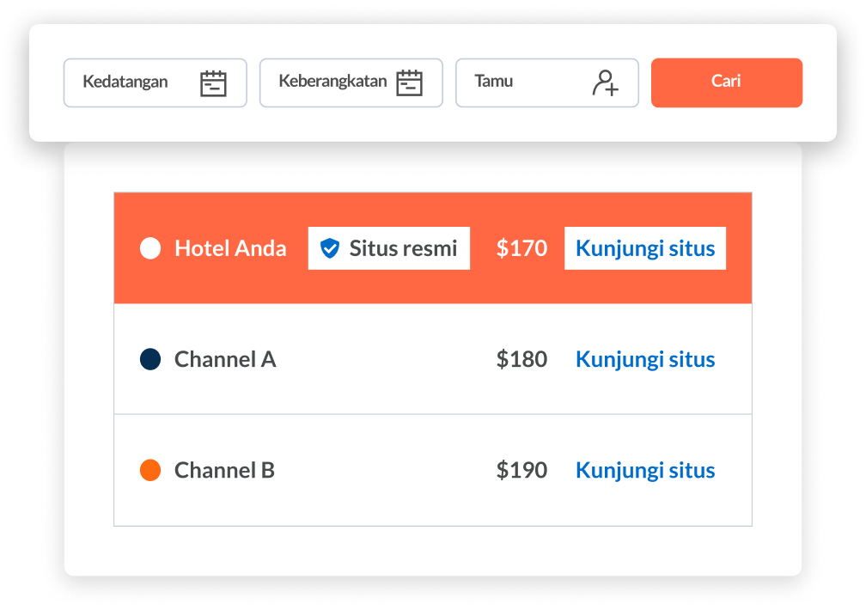Click the calendar icon in Keberangkatan field
The height and width of the screenshot is (616, 866).
(x=410, y=83)
